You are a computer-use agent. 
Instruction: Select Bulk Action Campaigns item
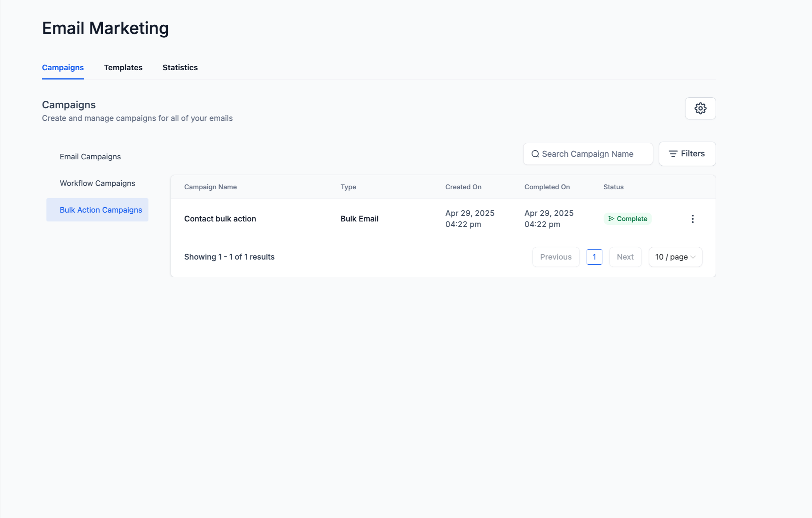[101, 210]
